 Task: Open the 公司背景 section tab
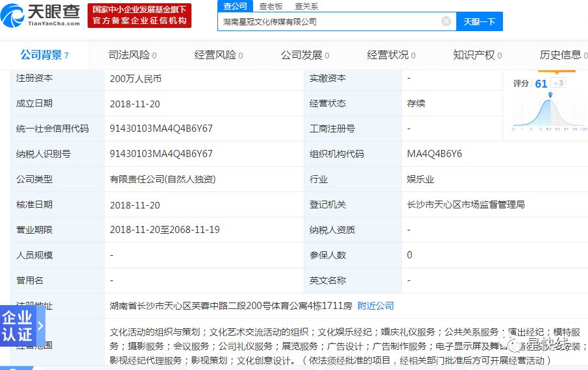[44, 55]
